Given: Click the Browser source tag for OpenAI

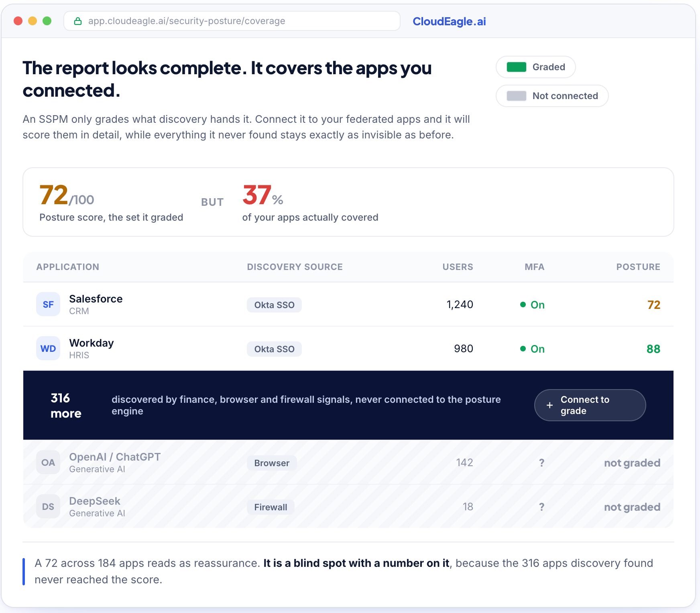Looking at the screenshot, I should click(x=272, y=463).
